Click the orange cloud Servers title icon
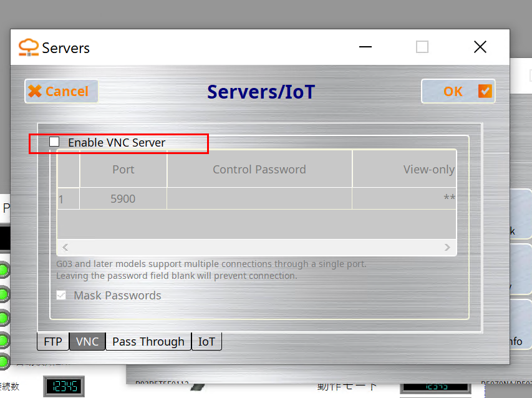The width and height of the screenshot is (532, 398). coord(28,47)
